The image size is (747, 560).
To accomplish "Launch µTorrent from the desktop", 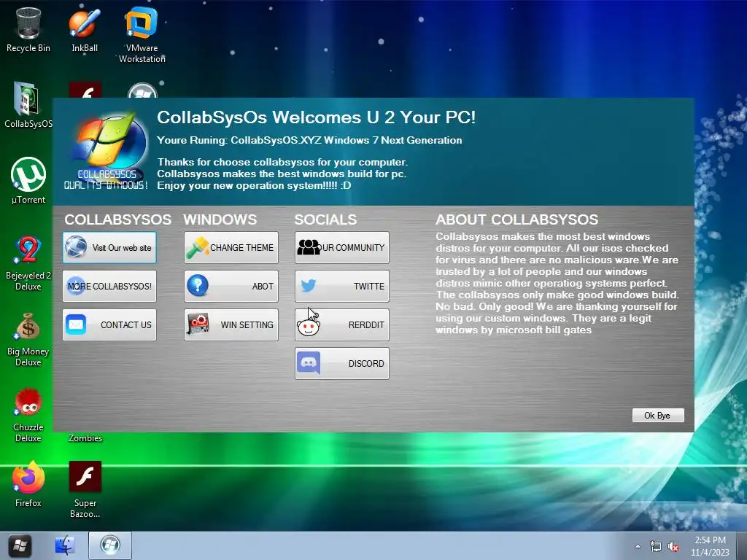I will point(28,180).
